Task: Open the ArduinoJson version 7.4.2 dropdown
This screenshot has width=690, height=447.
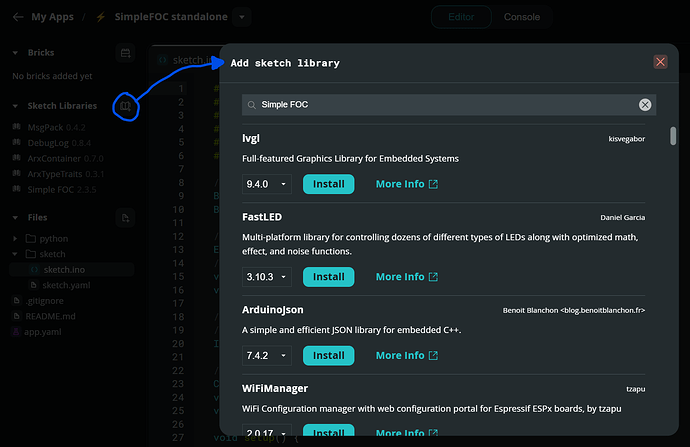Action: [x=268, y=355]
